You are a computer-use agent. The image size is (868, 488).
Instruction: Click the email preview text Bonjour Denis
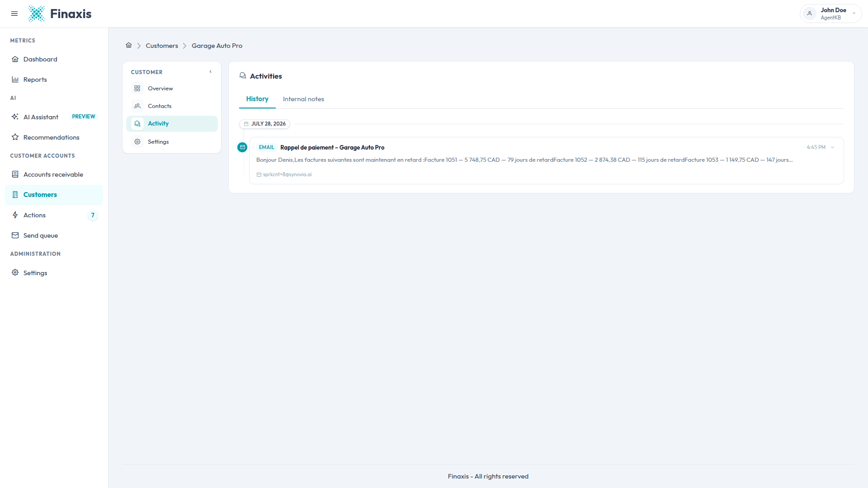point(524,160)
